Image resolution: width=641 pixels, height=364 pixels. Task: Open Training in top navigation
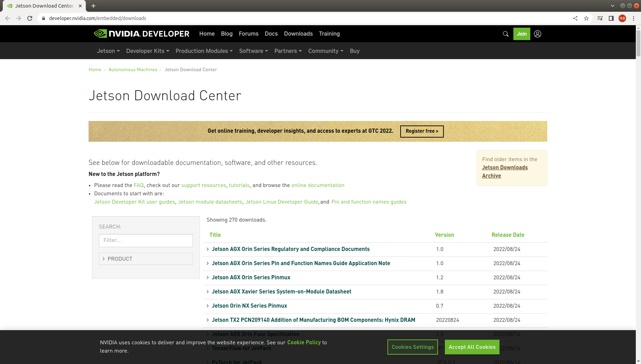(x=329, y=34)
